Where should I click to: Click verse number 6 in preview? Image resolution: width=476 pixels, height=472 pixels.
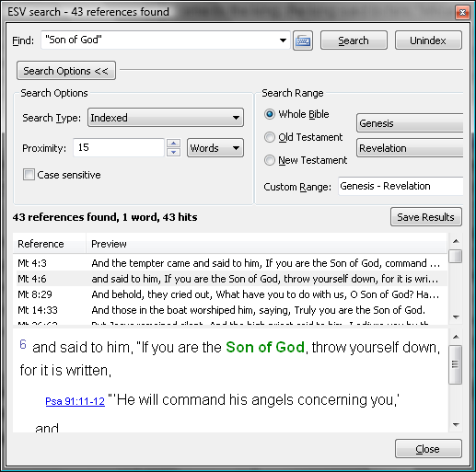tap(23, 344)
